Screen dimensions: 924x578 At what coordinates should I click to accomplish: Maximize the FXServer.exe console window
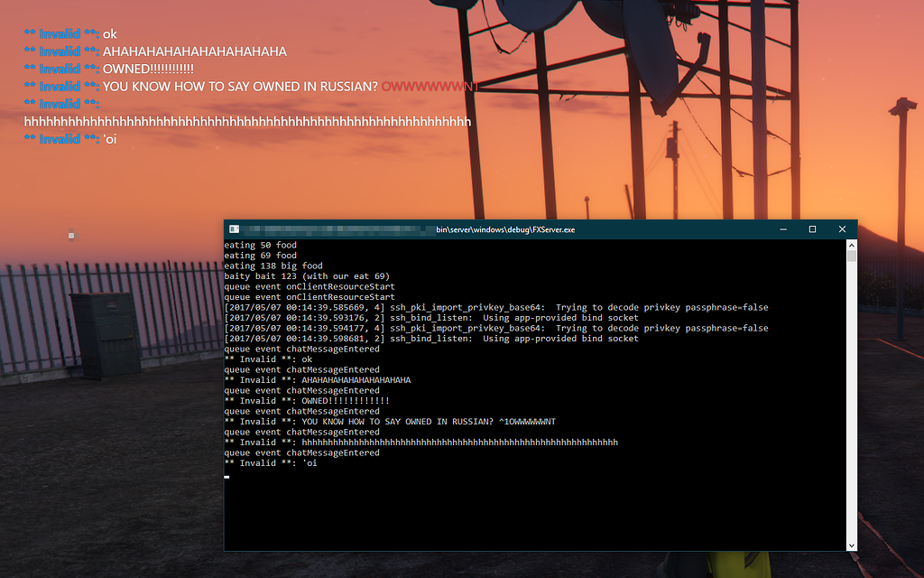812,229
